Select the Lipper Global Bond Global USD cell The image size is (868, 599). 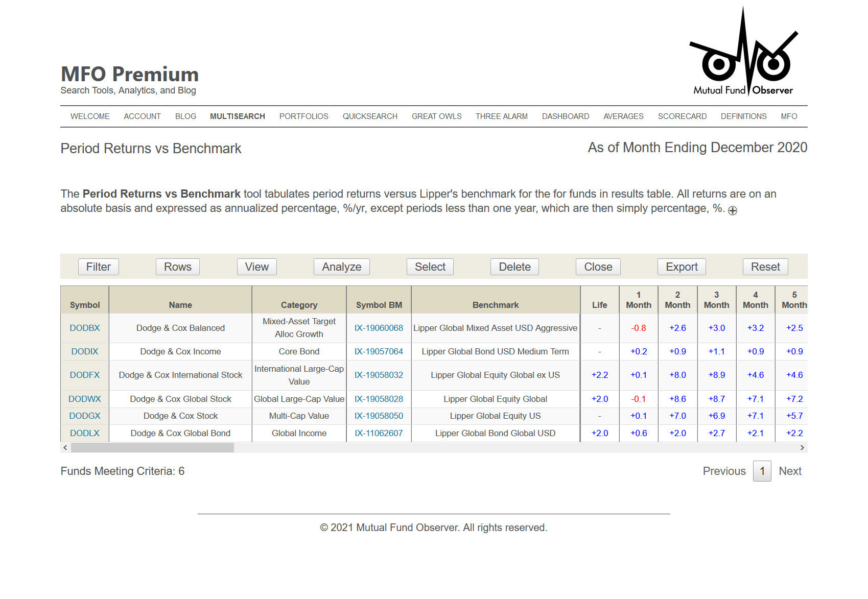pyautogui.click(x=496, y=434)
